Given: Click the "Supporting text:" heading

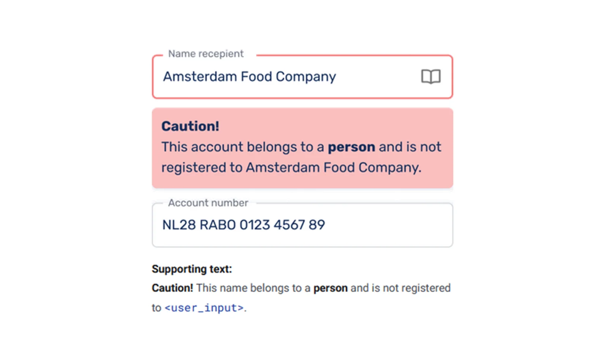Looking at the screenshot, I should coord(192,269).
